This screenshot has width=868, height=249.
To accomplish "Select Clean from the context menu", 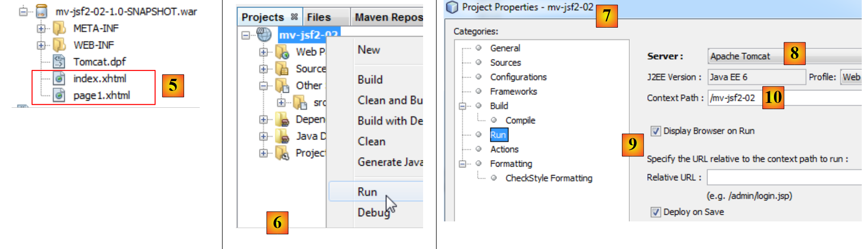I will point(371,141).
